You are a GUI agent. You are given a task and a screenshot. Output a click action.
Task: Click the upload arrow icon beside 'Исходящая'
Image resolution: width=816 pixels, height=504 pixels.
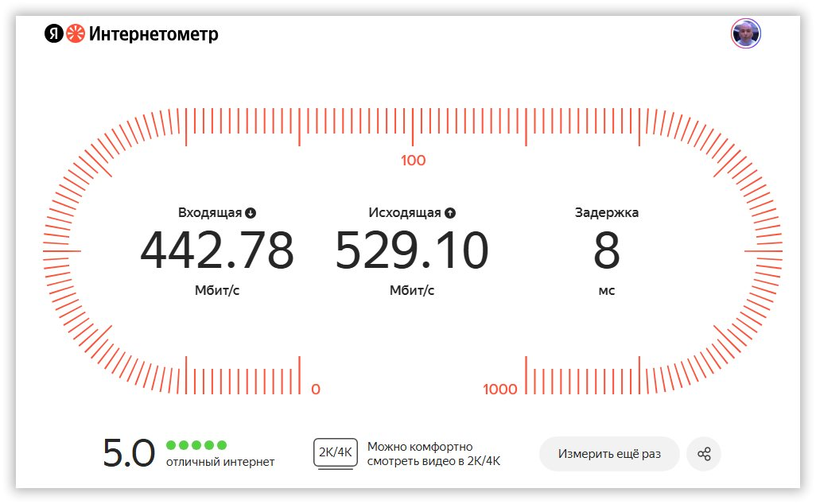tap(450, 213)
